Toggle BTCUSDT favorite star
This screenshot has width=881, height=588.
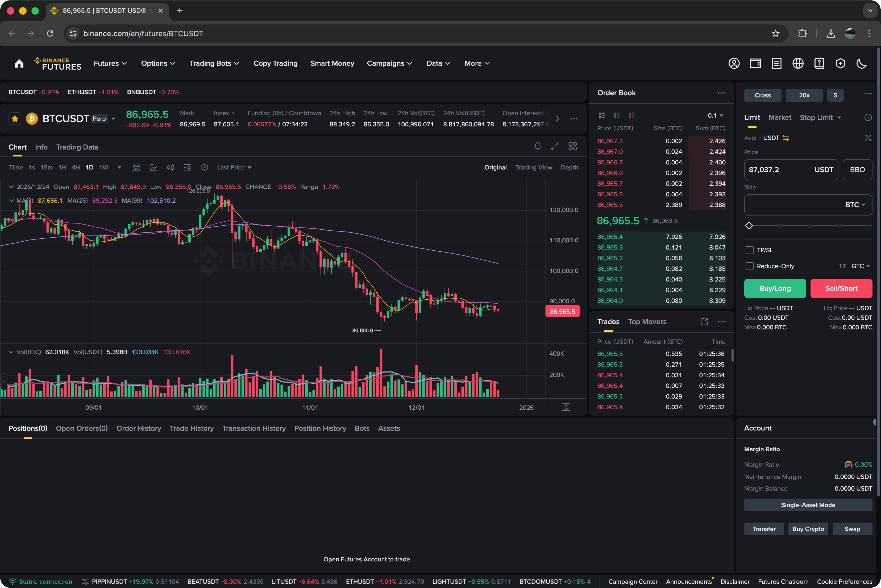pyautogui.click(x=15, y=119)
